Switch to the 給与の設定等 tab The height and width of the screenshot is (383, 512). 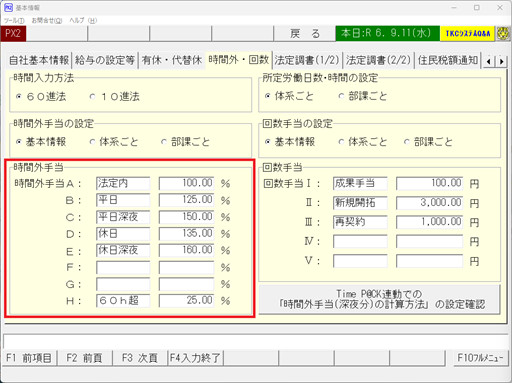pos(105,60)
